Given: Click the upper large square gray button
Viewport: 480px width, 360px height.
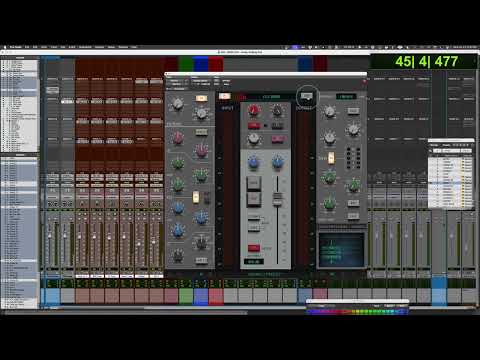Looking at the screenshot, I should (x=254, y=183).
